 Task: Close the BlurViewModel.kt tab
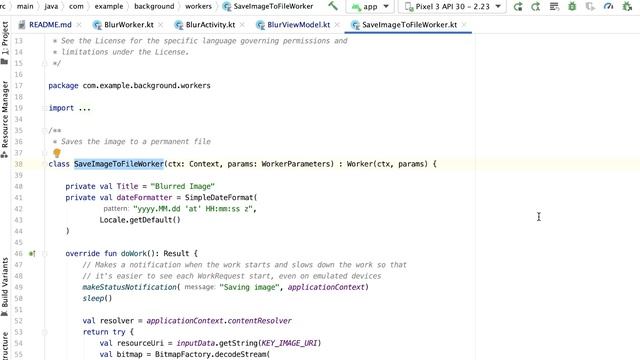click(x=338, y=25)
